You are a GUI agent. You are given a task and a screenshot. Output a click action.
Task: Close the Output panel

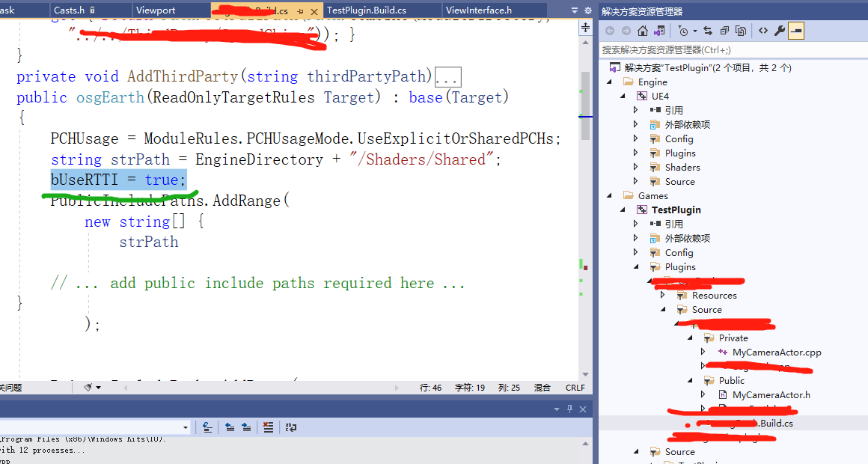(583, 409)
